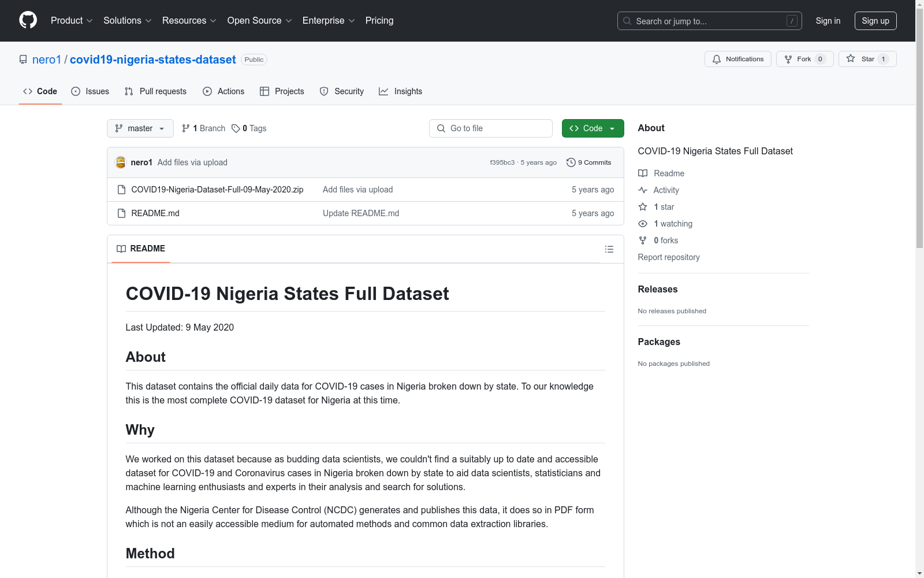Image resolution: width=924 pixels, height=578 pixels.
Task: Click file icon beside the zip file
Action: point(121,190)
